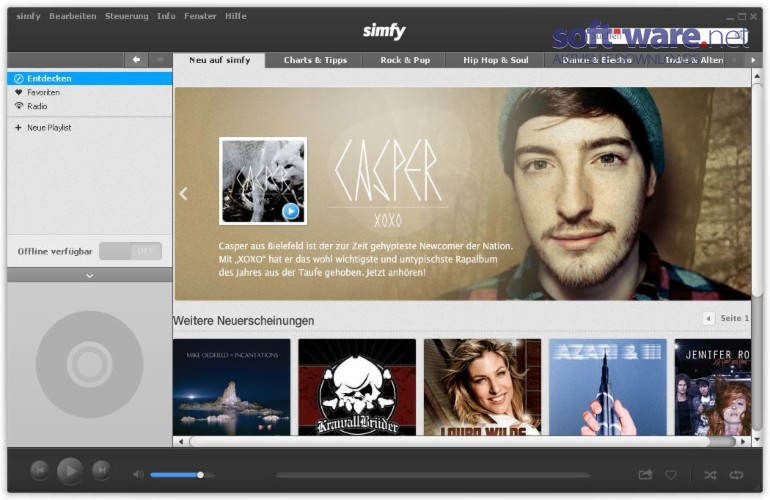
Task: Go to previous page of Weitere Neuerscheinungen
Action: [708, 318]
